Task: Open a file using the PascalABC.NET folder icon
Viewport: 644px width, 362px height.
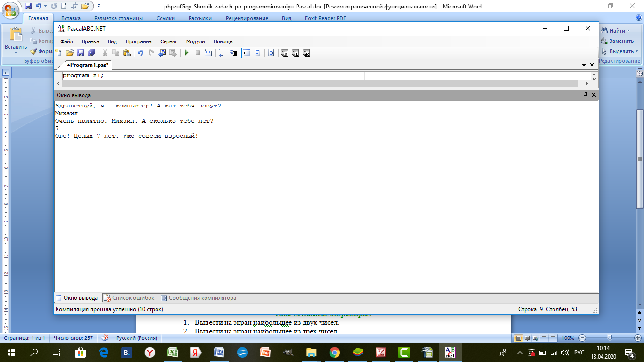Action: tap(69, 53)
